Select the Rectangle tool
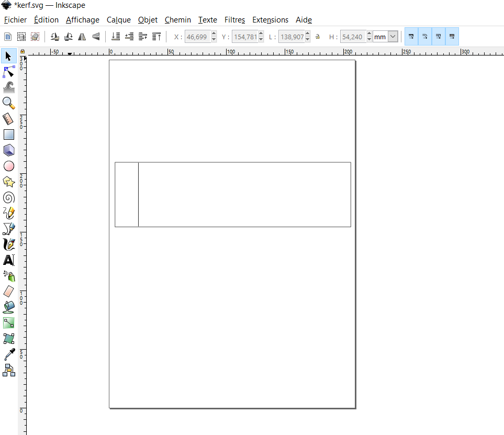 9,135
